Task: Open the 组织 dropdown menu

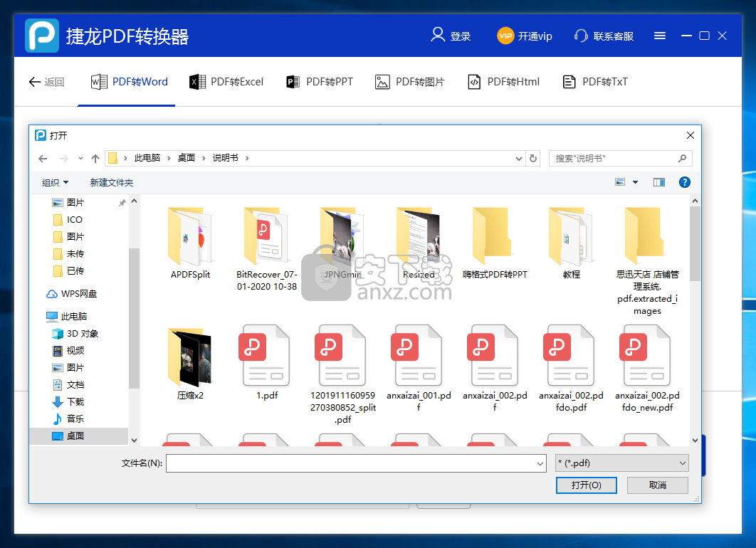Action: click(x=55, y=183)
